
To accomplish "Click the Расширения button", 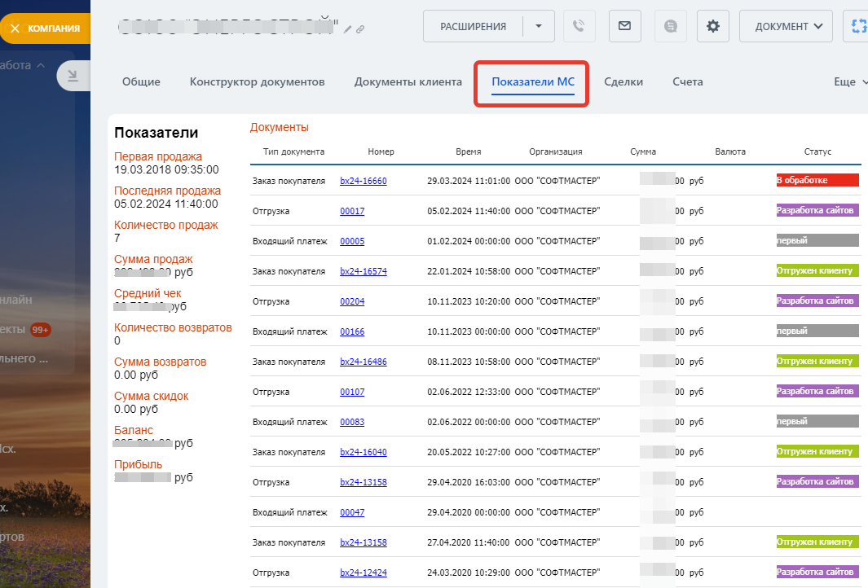I will coord(473,26).
